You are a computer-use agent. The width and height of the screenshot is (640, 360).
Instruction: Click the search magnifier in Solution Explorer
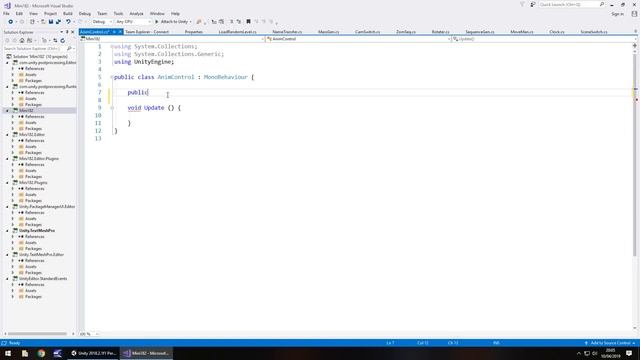point(69,49)
